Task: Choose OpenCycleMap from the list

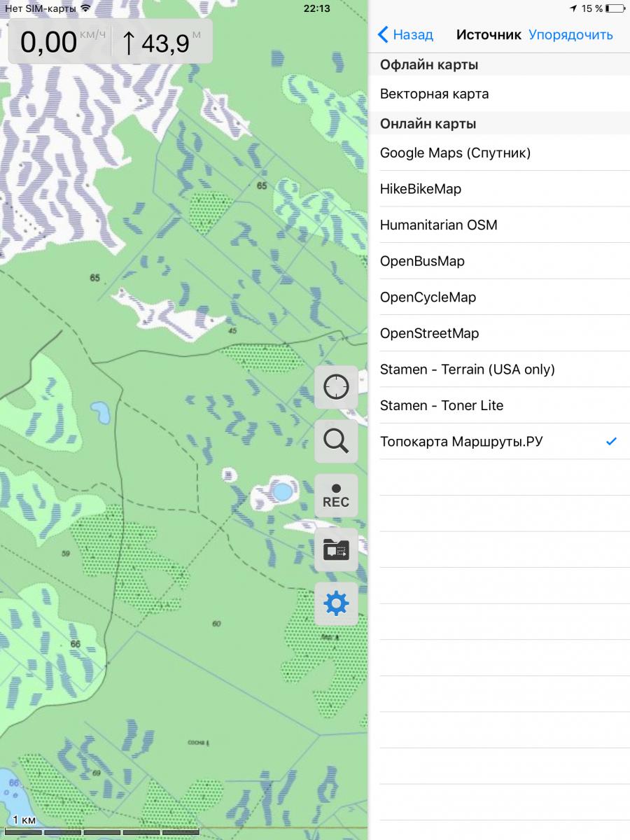Action: tap(428, 297)
